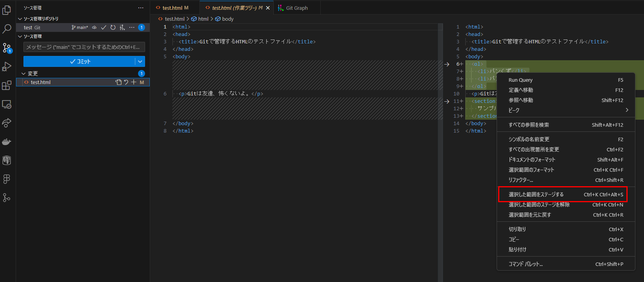Discard changes with the undo arrow on the test.html row
The image size is (644, 282).
[126, 82]
